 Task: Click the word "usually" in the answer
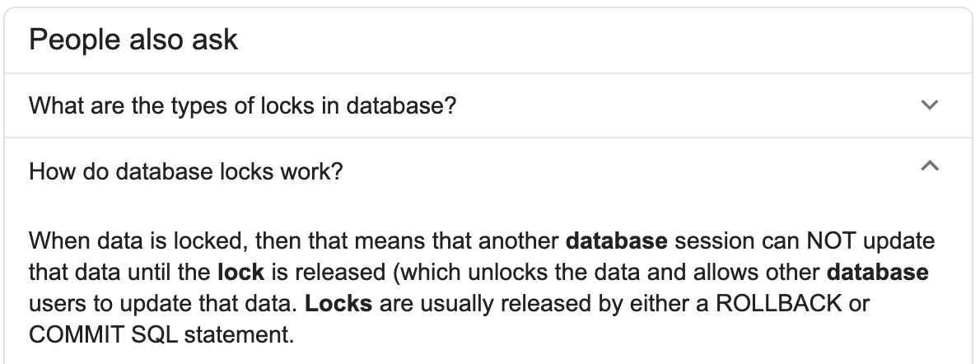click(446, 302)
